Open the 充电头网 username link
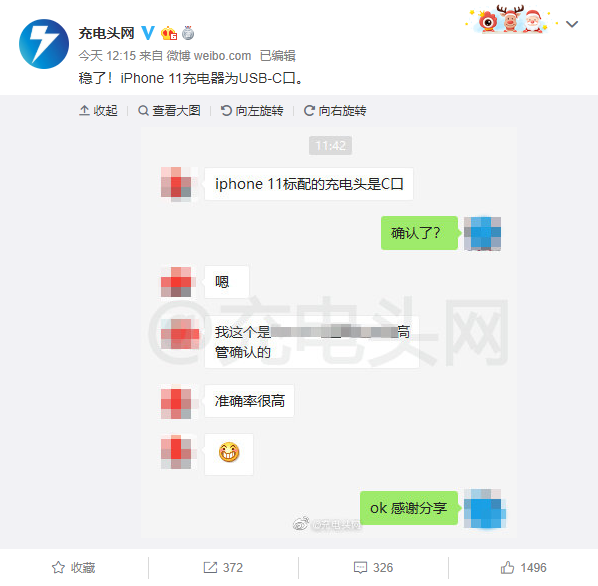 106,33
